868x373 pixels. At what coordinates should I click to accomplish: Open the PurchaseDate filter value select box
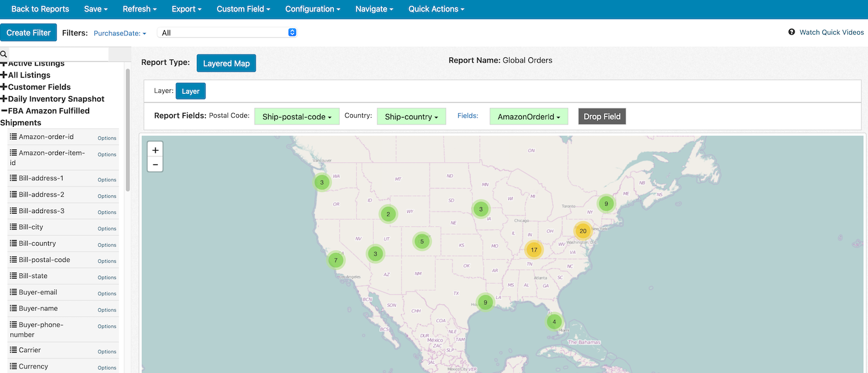[x=227, y=33]
